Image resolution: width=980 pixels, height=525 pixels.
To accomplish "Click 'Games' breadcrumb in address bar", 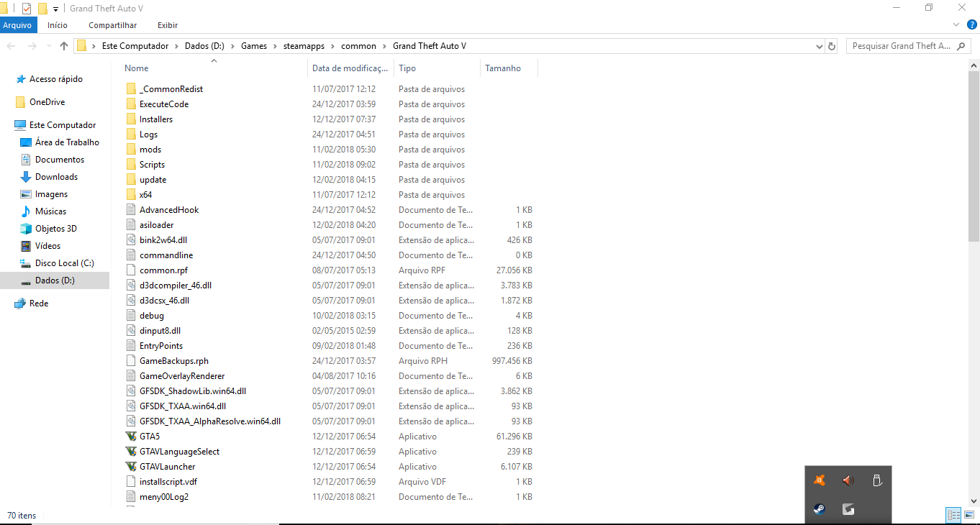I will (254, 46).
